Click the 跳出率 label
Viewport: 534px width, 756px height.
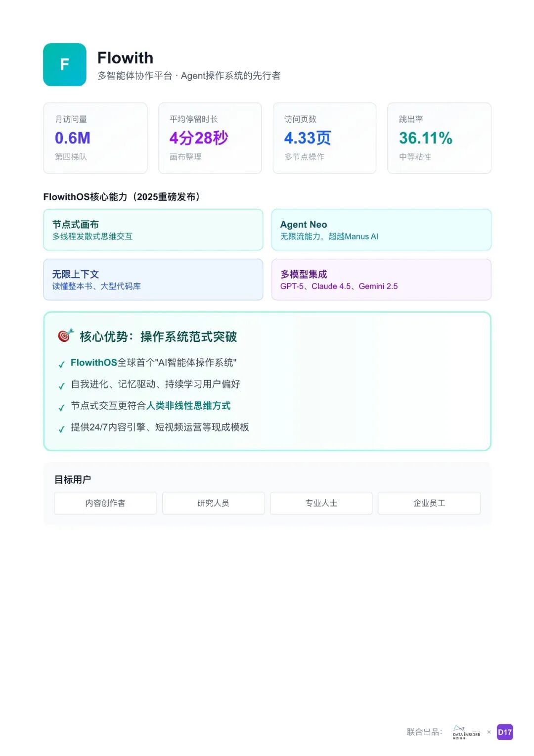tap(411, 119)
